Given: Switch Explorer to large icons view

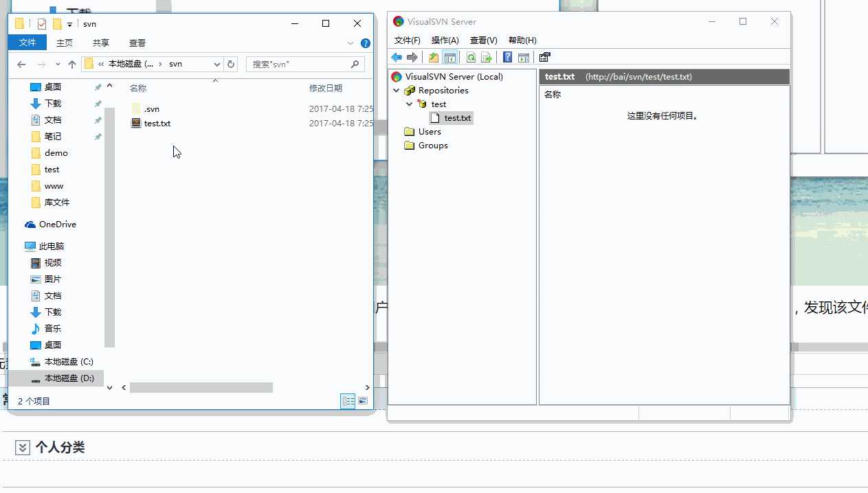Looking at the screenshot, I should [x=363, y=401].
